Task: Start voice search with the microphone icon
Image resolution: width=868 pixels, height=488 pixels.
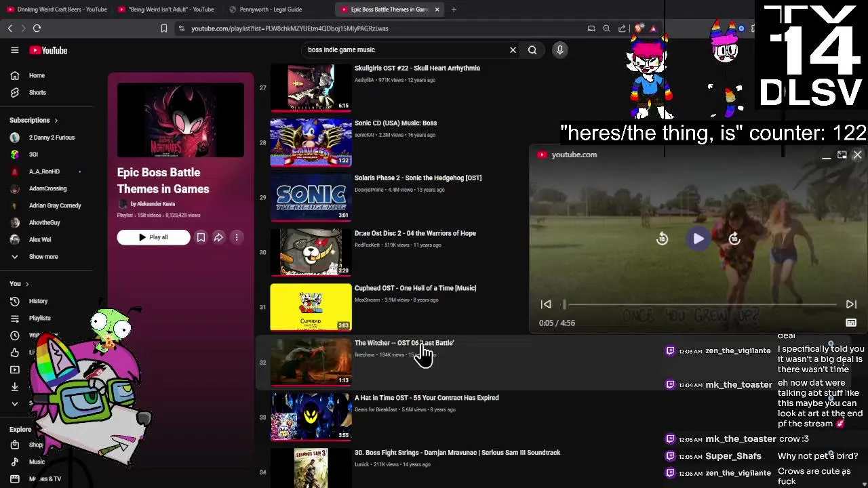Action: click(559, 49)
